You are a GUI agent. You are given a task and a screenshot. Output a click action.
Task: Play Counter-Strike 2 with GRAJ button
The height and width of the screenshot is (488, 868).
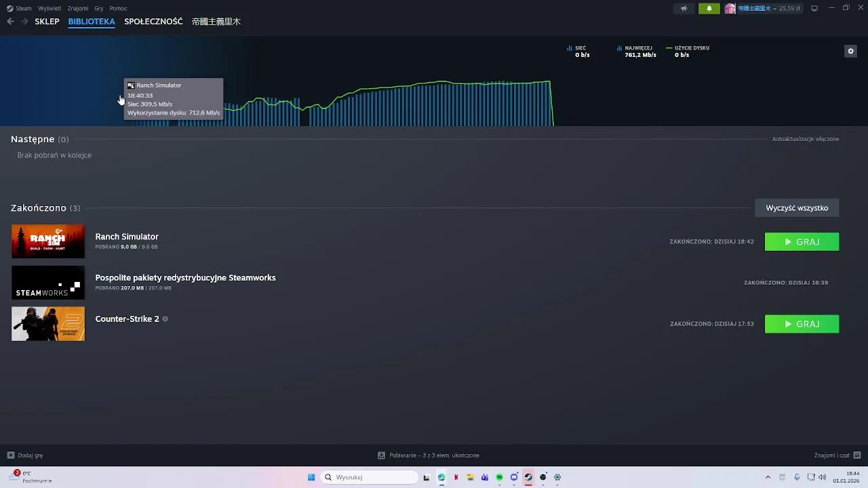pyautogui.click(x=802, y=324)
